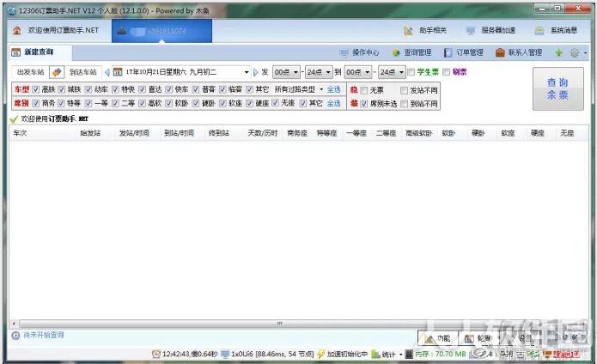Click the 助手相关 icon

(408, 31)
